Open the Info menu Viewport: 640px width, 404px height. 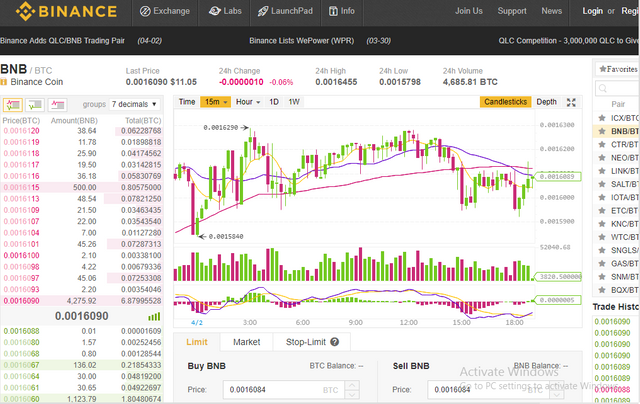[x=342, y=11]
